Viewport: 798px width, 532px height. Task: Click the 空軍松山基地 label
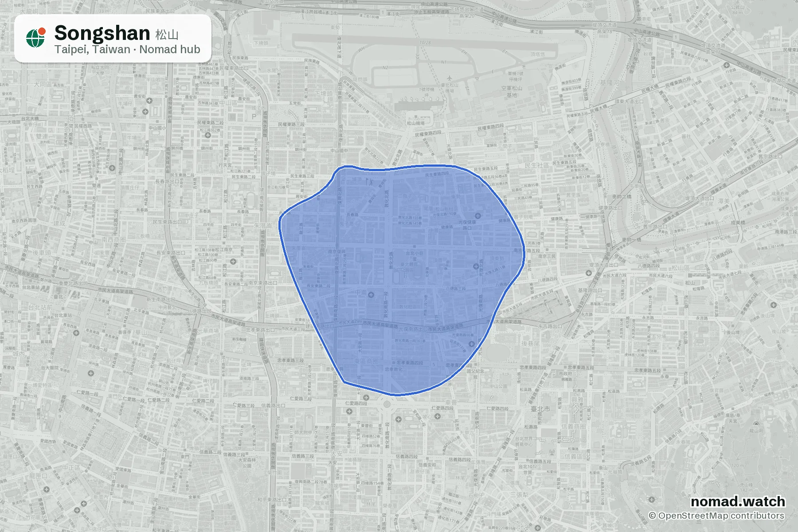[x=512, y=91]
